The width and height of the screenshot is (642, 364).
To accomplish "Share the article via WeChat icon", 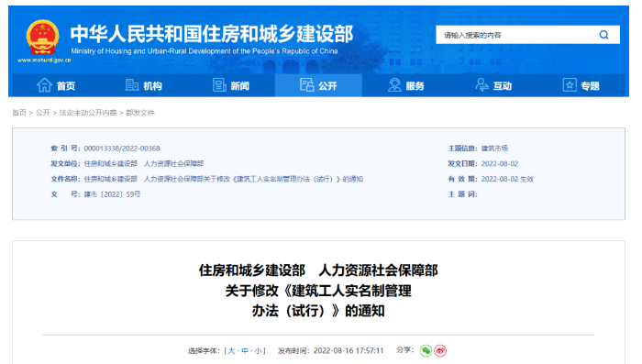I will pyautogui.click(x=426, y=350).
